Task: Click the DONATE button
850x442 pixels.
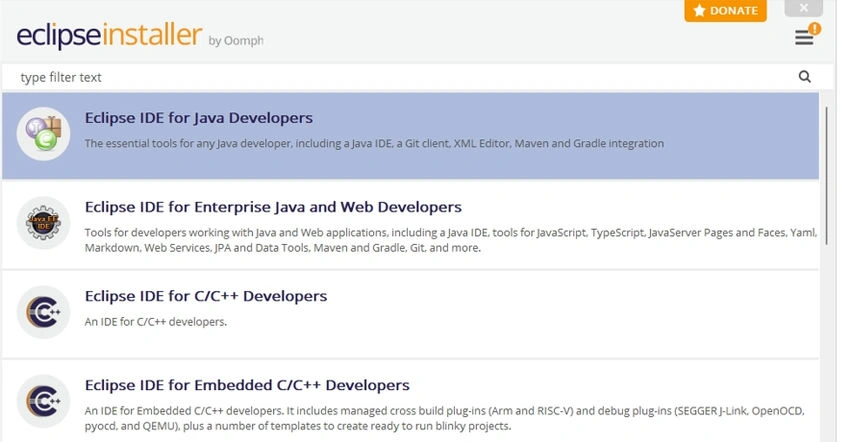Action: 725,10
